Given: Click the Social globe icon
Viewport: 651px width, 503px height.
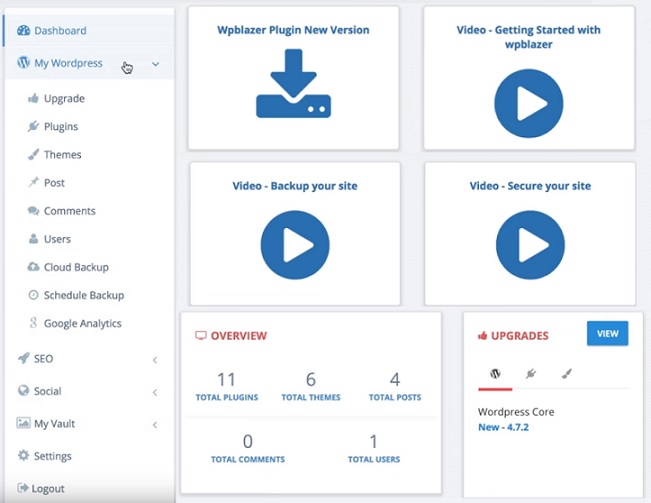Looking at the screenshot, I should [x=24, y=391].
